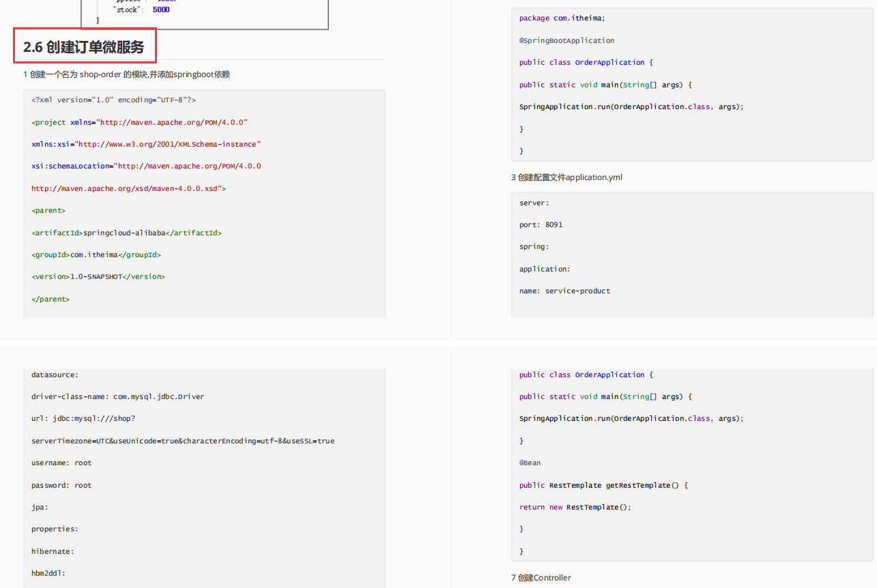Select the step 1 shop-order module instruction text

(x=126, y=74)
